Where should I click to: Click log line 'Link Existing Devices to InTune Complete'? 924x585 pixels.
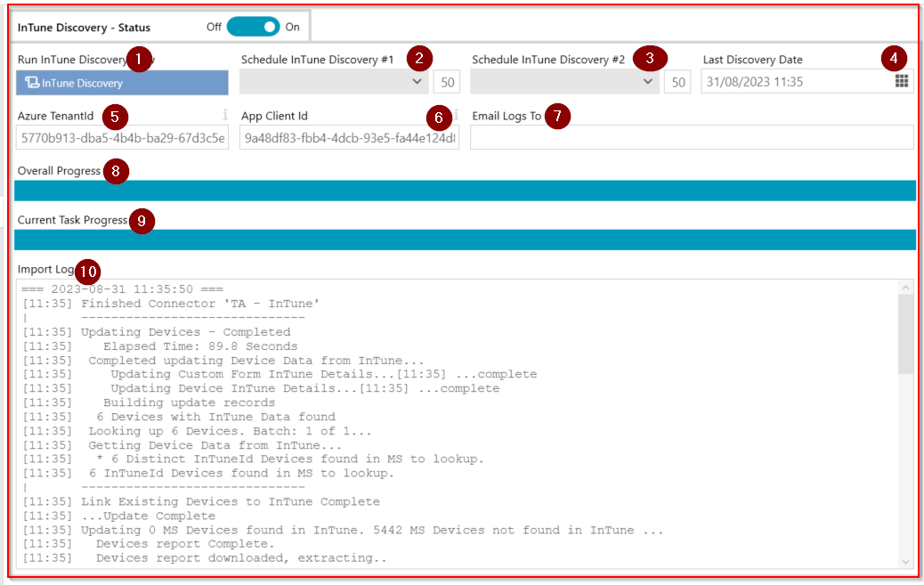231,502
